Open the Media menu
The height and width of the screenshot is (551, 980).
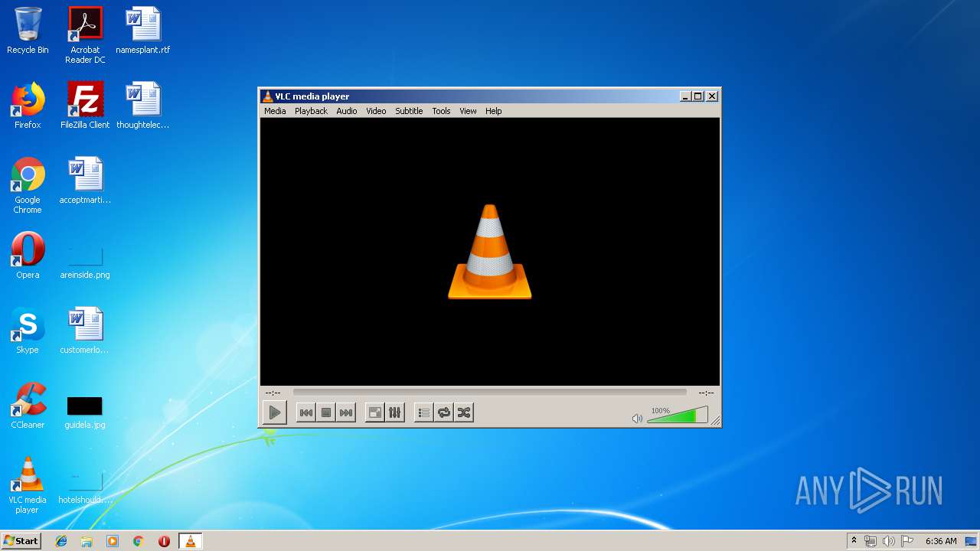point(275,111)
